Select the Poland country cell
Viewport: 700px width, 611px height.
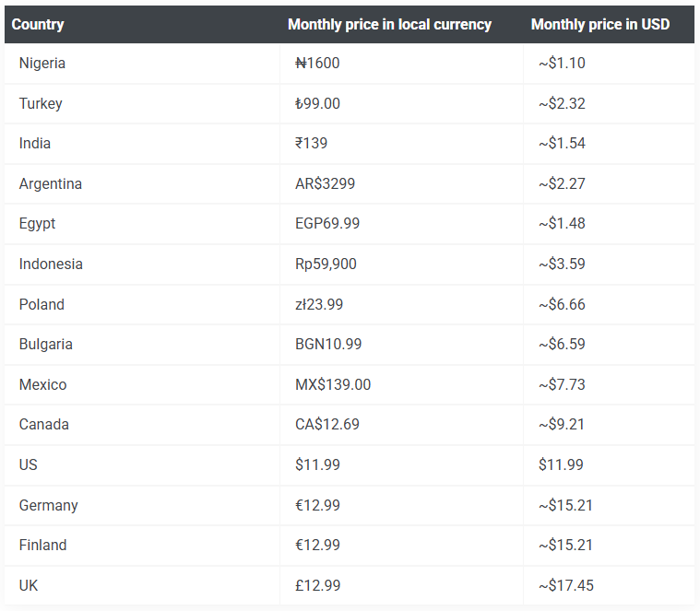tap(42, 304)
